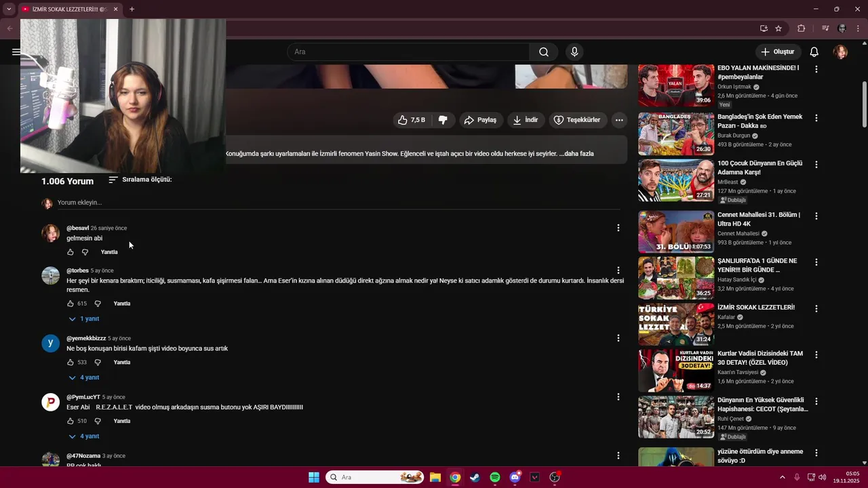Open @torbes channel avatar
Viewport: 868px width, 488px height.
tap(51, 276)
